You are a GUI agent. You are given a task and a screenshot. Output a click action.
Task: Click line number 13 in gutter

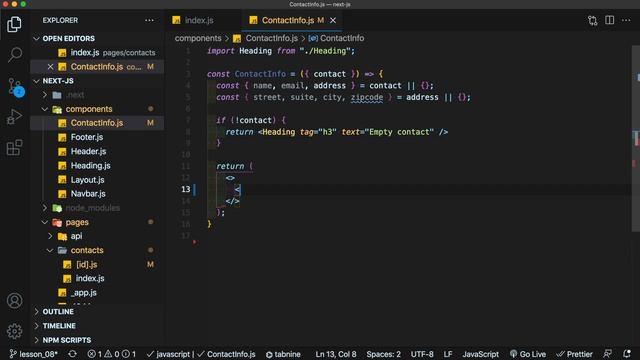[186, 189]
